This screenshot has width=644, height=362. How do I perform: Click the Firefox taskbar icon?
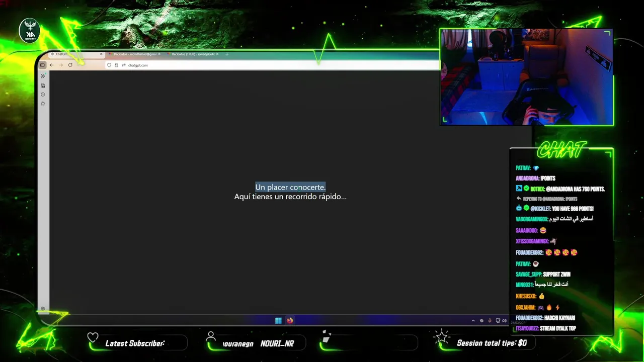290,320
